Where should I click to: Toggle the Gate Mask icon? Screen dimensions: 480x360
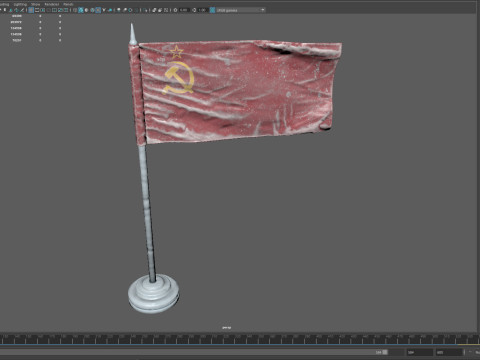[x=49, y=10]
